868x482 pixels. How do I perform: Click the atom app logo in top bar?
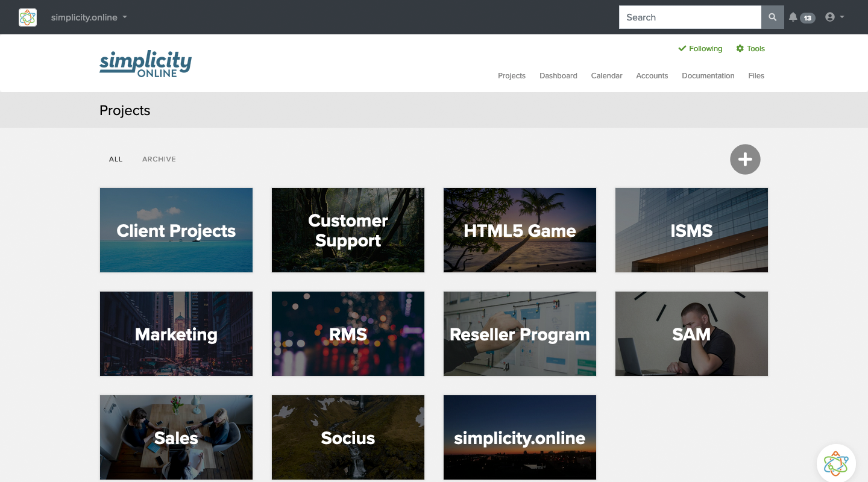[28, 17]
